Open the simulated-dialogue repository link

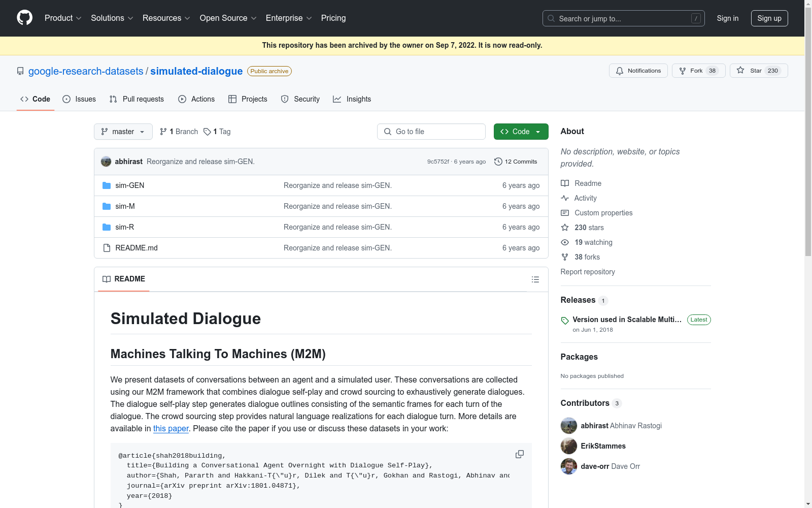click(x=196, y=71)
